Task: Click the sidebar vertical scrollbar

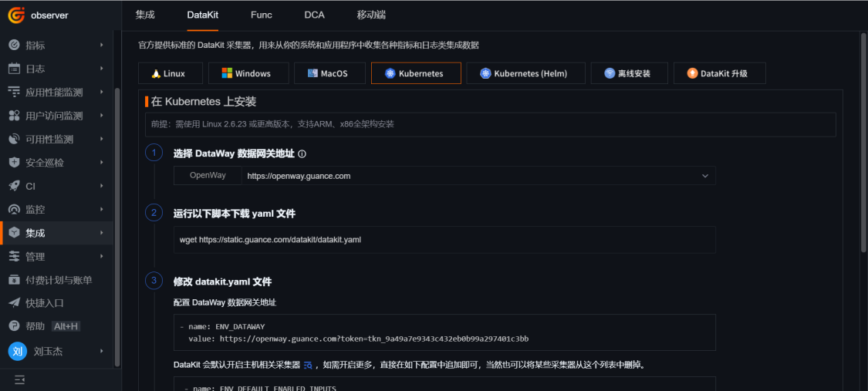Action: [117, 227]
